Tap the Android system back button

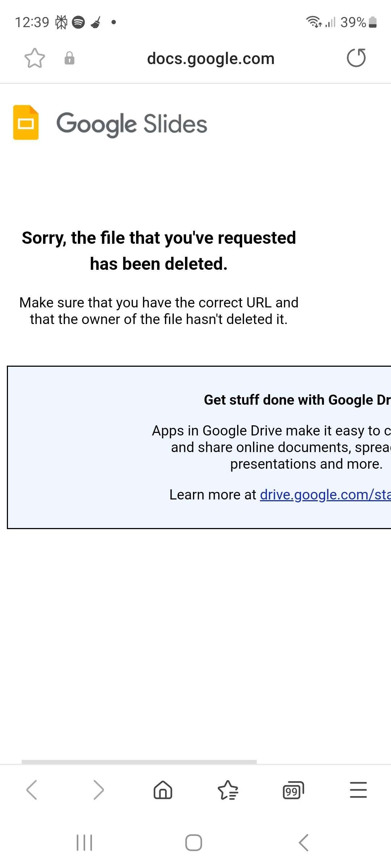click(303, 843)
